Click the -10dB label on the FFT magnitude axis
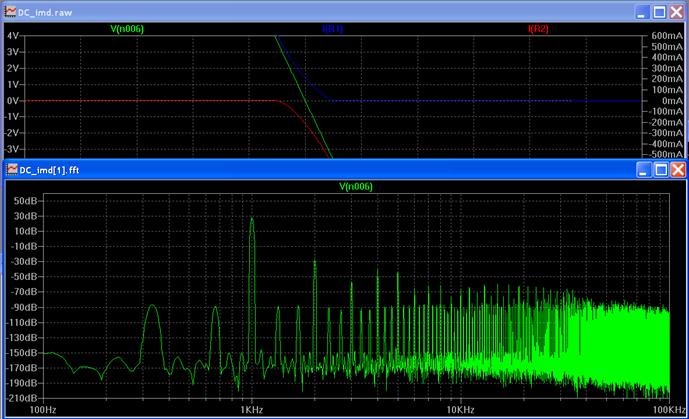 [x=25, y=246]
